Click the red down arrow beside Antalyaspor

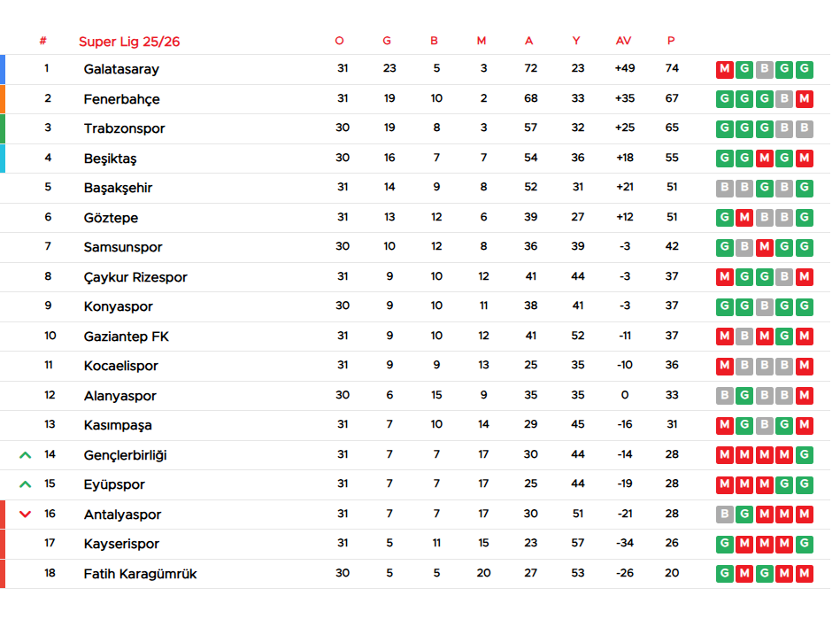(x=25, y=515)
